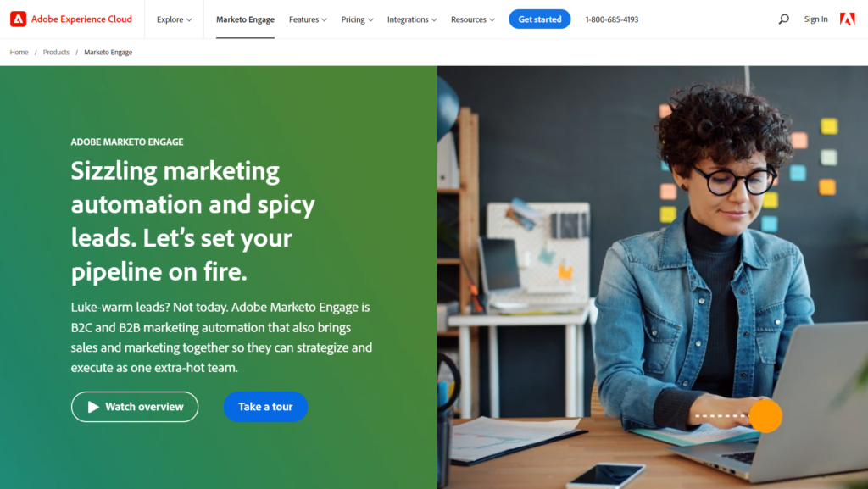Click the Adobe logo at top right
The width and height of the screenshot is (868, 489).
847,19
